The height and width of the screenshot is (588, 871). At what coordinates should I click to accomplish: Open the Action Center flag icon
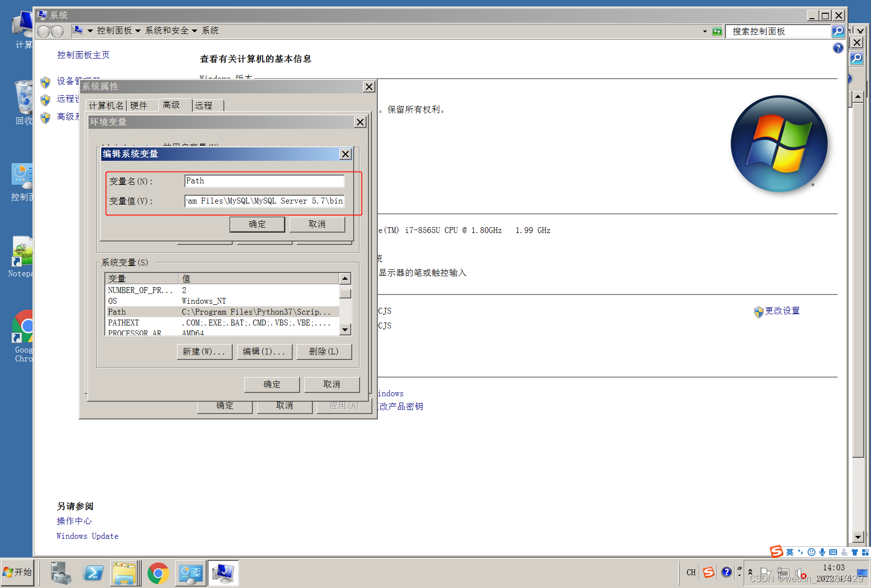766,573
